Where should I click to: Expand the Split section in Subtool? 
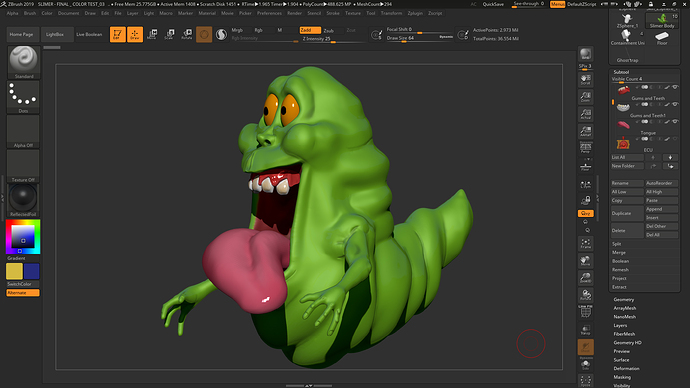point(617,244)
